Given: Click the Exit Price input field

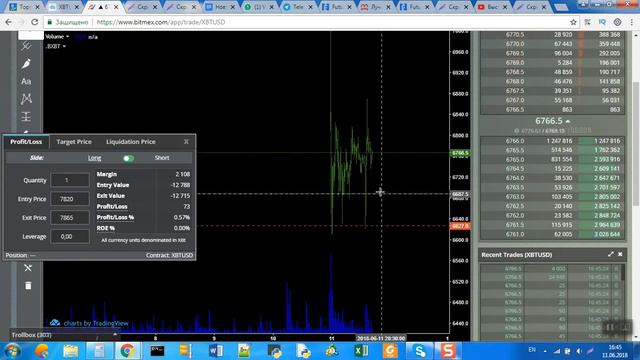Looking at the screenshot, I should coord(69,218).
